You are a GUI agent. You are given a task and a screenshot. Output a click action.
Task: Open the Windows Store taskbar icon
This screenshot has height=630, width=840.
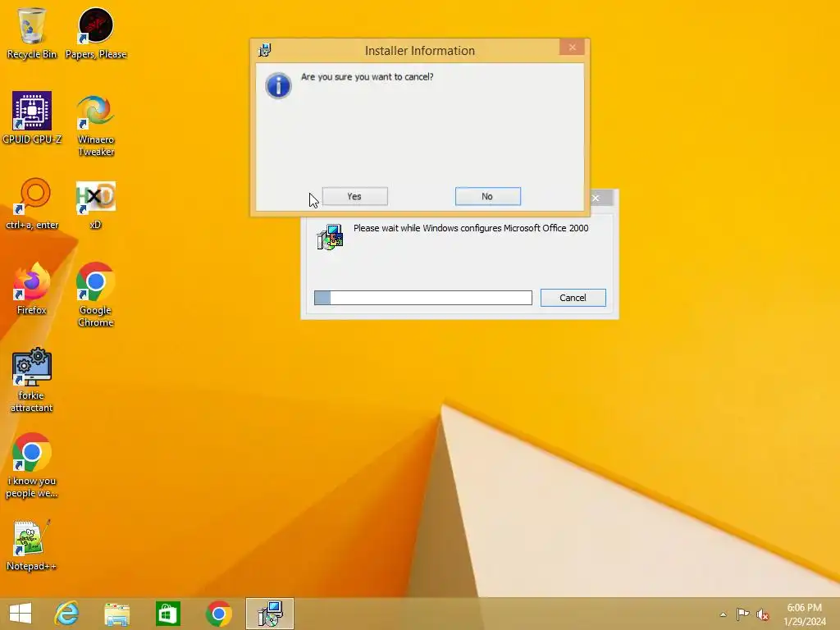pos(167,614)
